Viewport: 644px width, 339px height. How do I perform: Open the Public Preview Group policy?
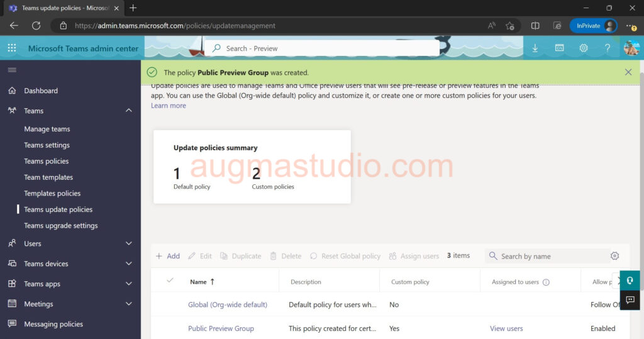click(x=221, y=328)
